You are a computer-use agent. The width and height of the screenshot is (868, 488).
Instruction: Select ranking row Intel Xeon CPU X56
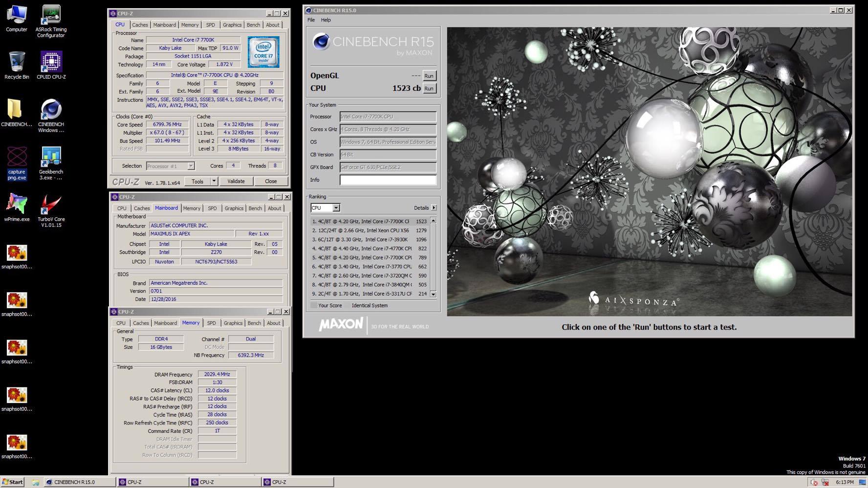(369, 231)
